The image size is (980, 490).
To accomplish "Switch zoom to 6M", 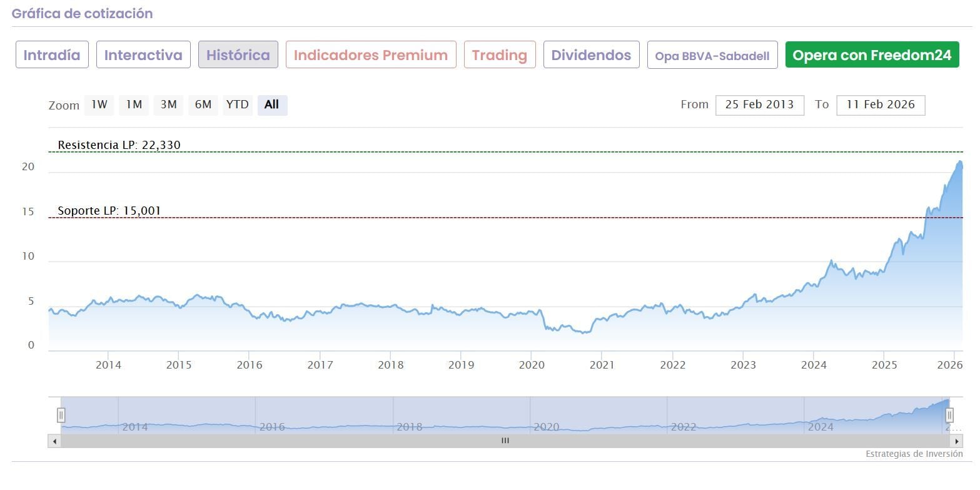I will (x=203, y=105).
